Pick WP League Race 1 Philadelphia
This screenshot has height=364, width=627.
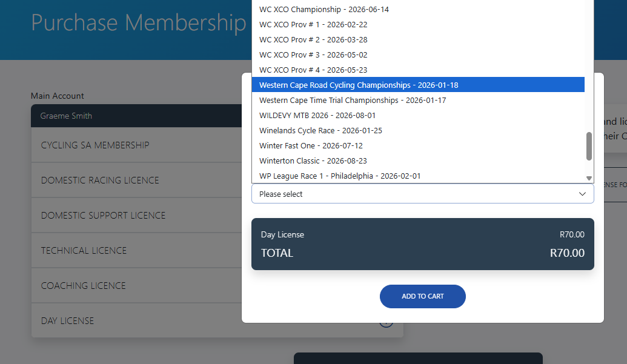(340, 176)
